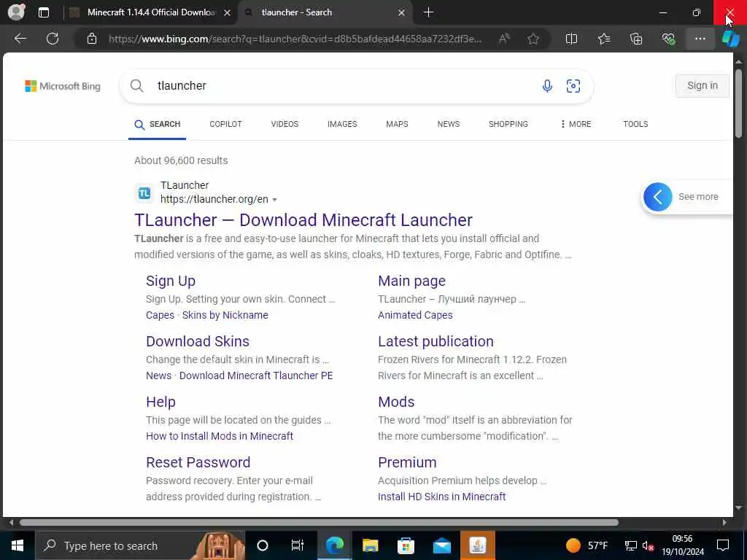Image resolution: width=747 pixels, height=560 pixels.
Task: Click the TLauncher site favicon
Action: click(x=144, y=193)
